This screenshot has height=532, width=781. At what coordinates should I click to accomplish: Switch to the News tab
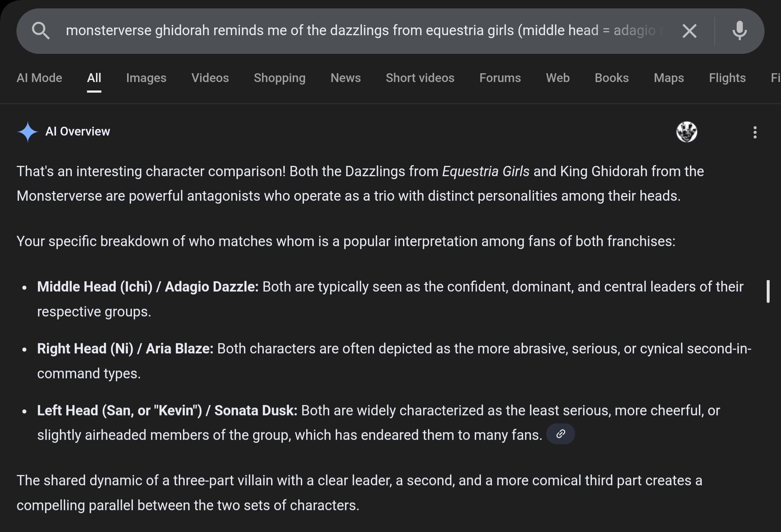(x=345, y=78)
